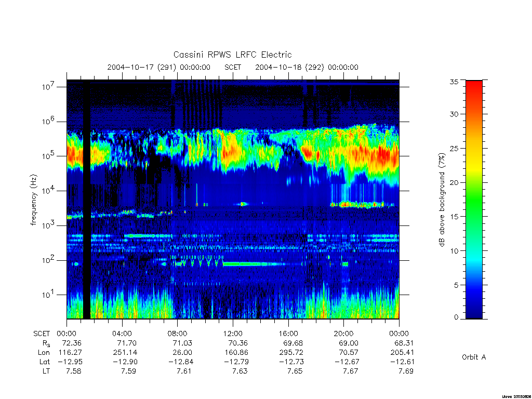The height and width of the screenshot is (399, 532).
Task: Select the Lon value 70.57
Action: [x=349, y=352]
